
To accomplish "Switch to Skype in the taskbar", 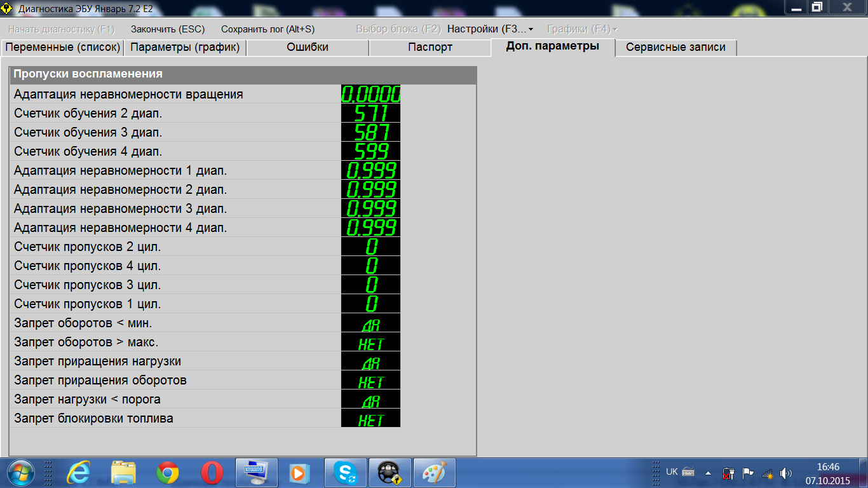I will click(x=346, y=473).
